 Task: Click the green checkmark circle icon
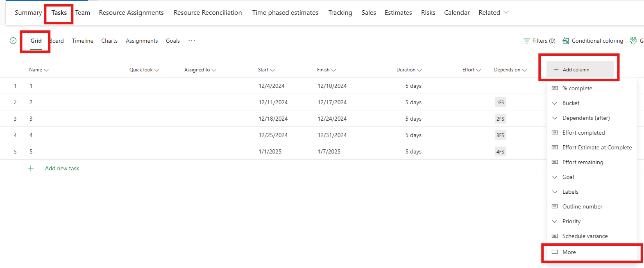13,41
